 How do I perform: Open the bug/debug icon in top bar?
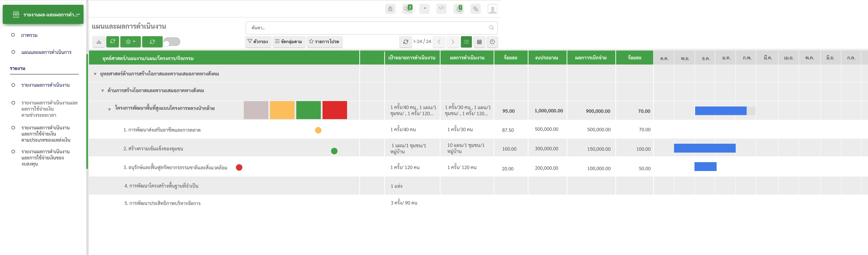point(390,9)
